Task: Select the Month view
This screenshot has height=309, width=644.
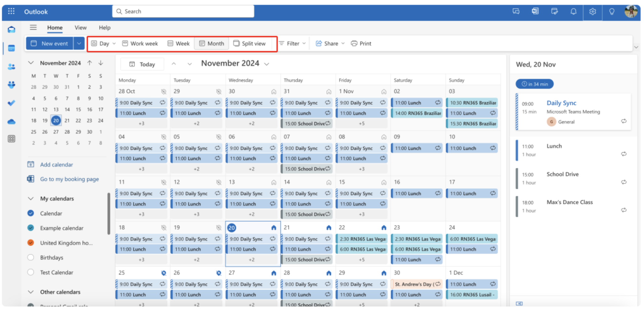Action: [212, 43]
